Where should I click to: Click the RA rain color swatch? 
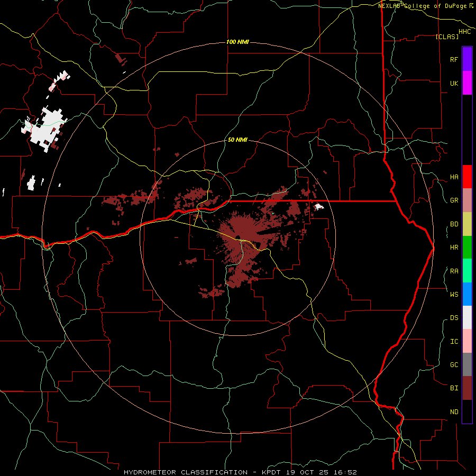click(x=467, y=271)
